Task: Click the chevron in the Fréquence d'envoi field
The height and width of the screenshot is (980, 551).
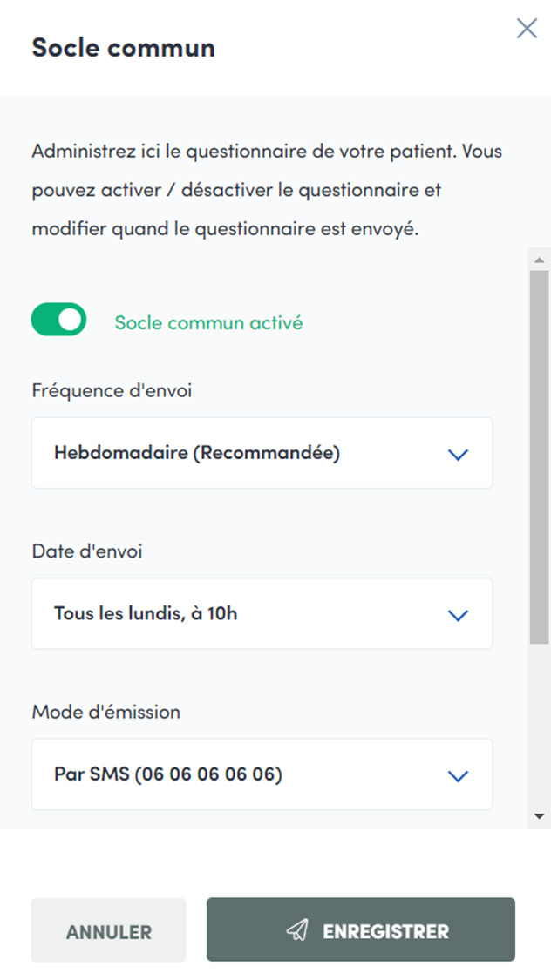Action: pos(458,454)
